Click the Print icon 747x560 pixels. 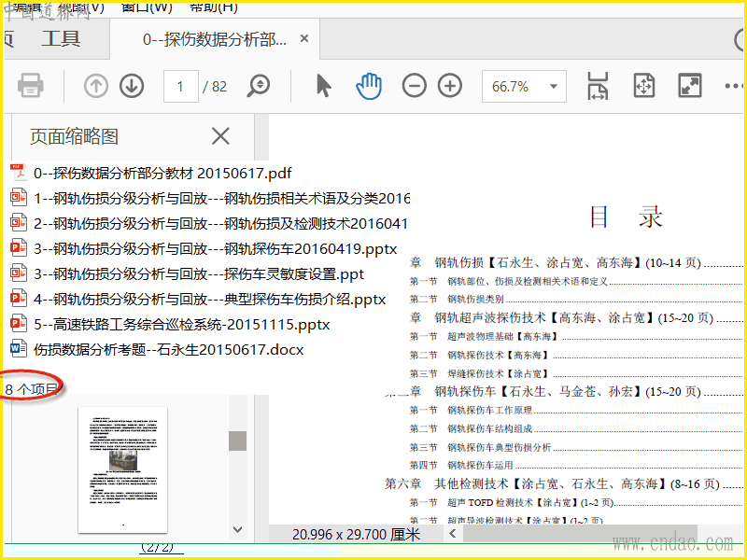[31, 86]
